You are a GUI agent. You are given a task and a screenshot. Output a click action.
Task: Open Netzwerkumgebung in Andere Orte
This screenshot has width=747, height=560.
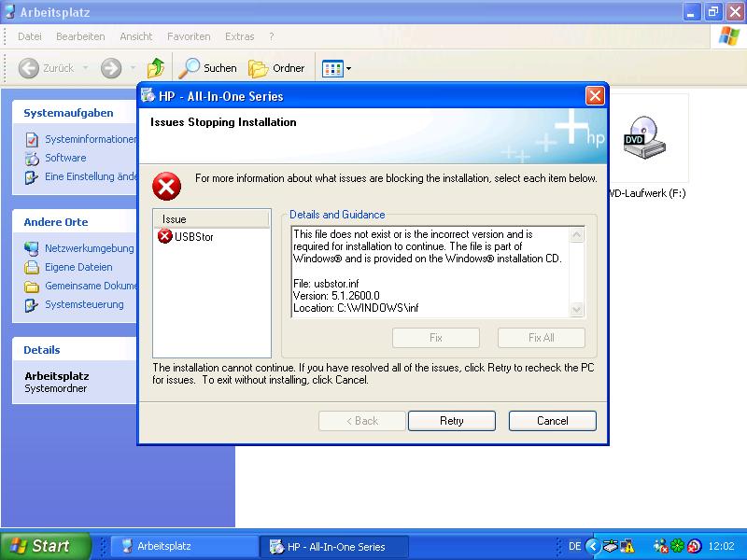pyautogui.click(x=89, y=248)
